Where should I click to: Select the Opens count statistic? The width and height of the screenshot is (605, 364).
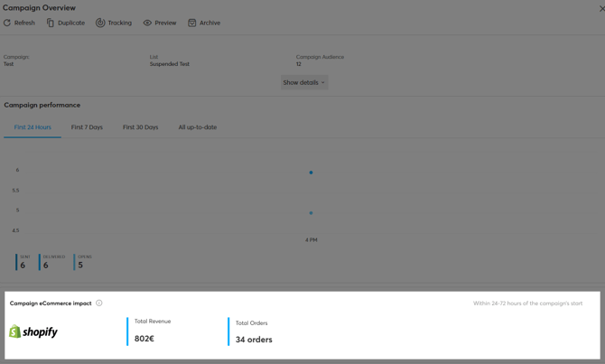click(80, 265)
